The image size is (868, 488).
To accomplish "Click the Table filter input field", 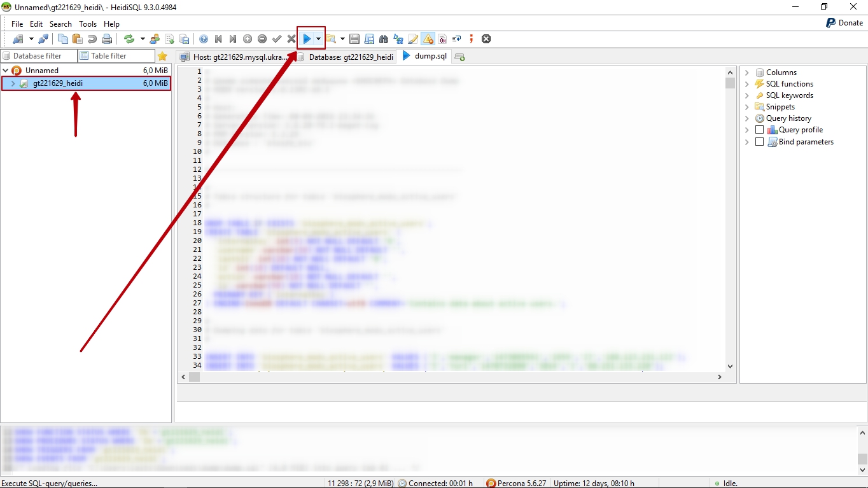I will click(x=116, y=56).
